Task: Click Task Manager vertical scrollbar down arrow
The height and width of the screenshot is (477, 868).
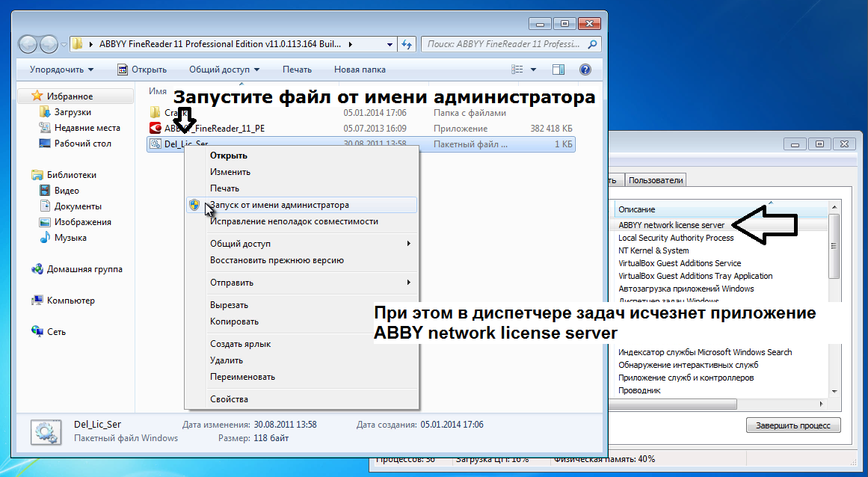Action: (834, 392)
